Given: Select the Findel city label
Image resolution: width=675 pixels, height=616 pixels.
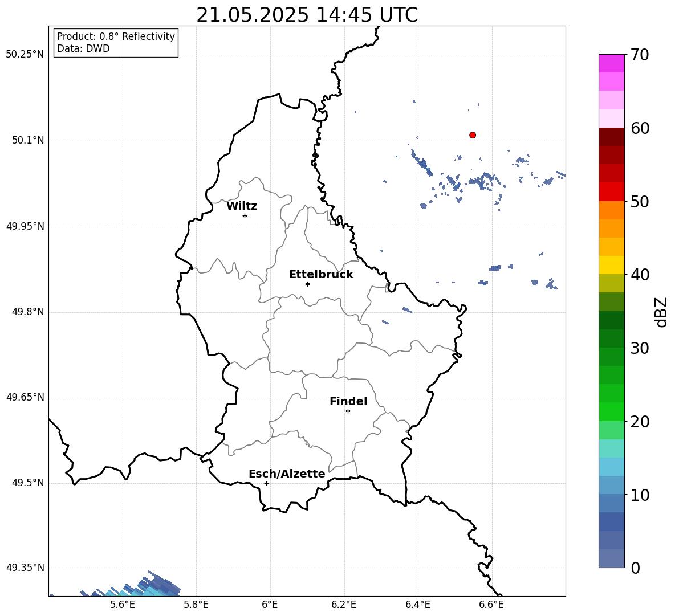Looking at the screenshot, I should click(x=348, y=401).
